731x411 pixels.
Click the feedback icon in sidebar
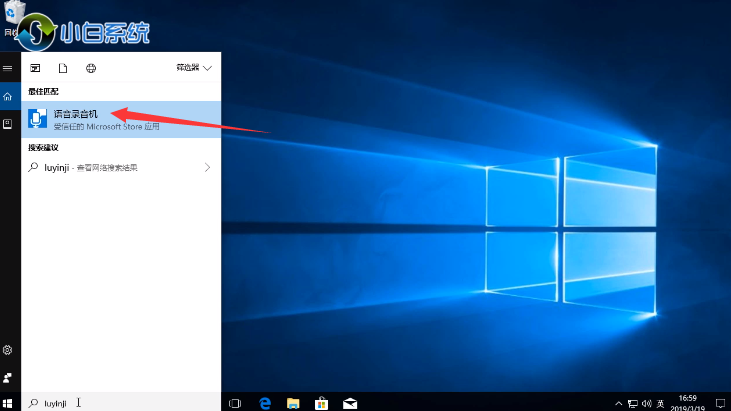(x=8, y=378)
